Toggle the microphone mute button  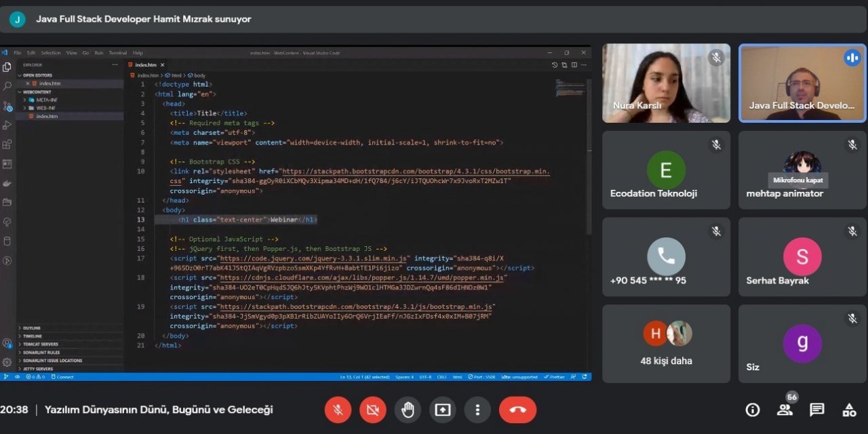pyautogui.click(x=338, y=410)
